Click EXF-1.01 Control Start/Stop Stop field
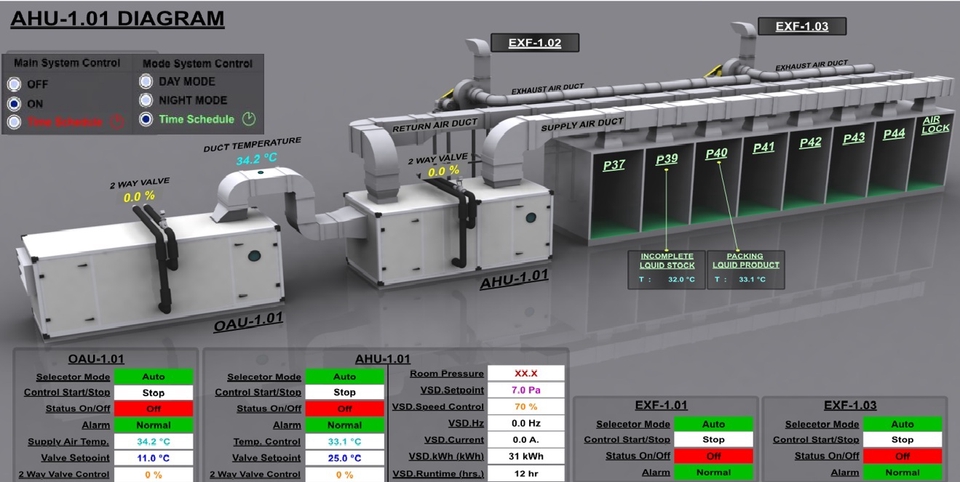 pyautogui.click(x=713, y=440)
